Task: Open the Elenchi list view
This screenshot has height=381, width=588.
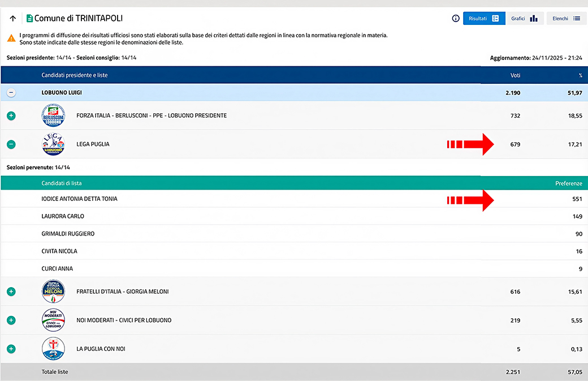Action: [x=566, y=19]
